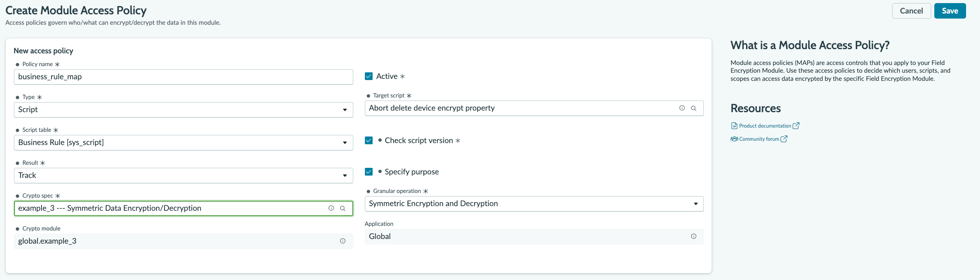The image size is (980, 280).
Task: Save the module access policy
Action: 950,11
